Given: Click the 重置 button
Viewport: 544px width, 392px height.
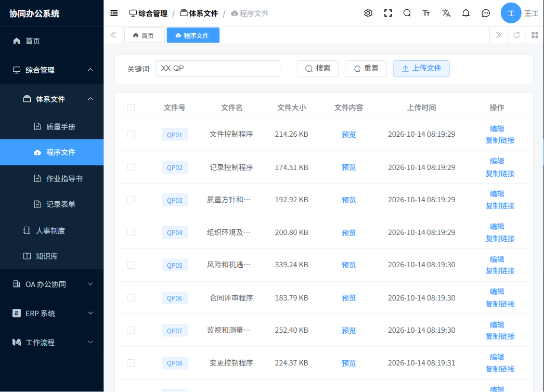Looking at the screenshot, I should pos(366,68).
